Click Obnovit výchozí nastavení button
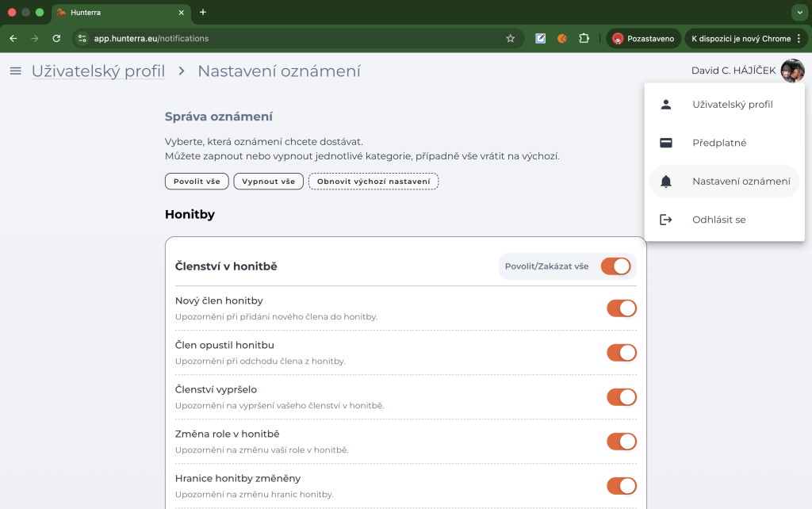 click(x=373, y=182)
